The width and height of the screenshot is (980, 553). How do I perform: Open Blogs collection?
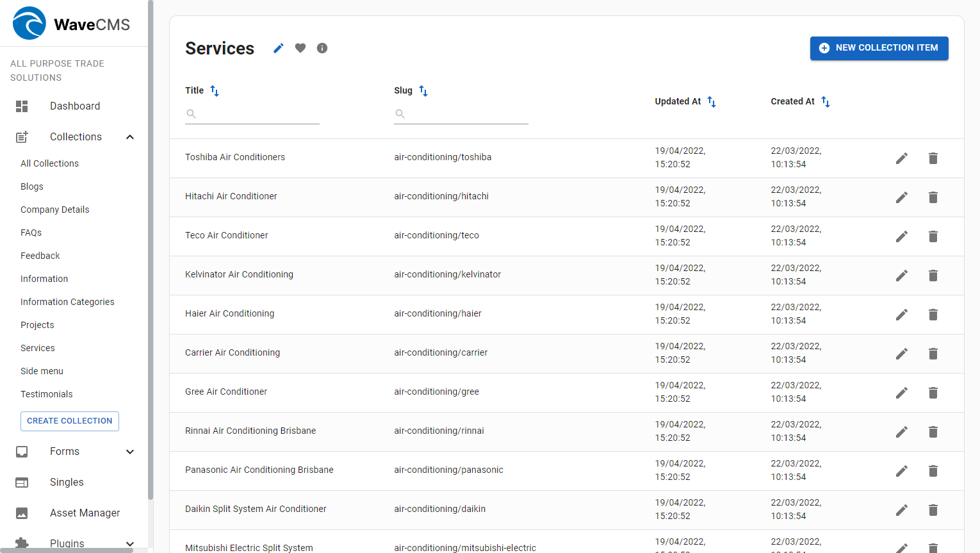click(32, 186)
